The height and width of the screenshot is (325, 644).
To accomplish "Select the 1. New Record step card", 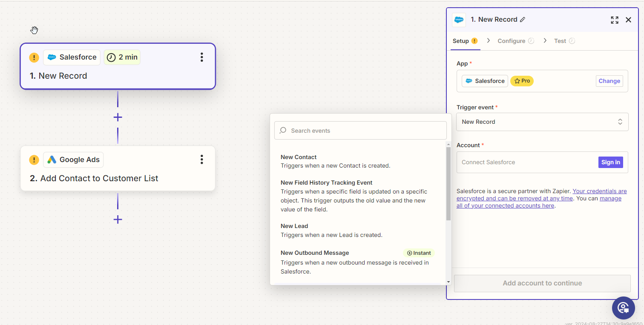I will [x=118, y=66].
